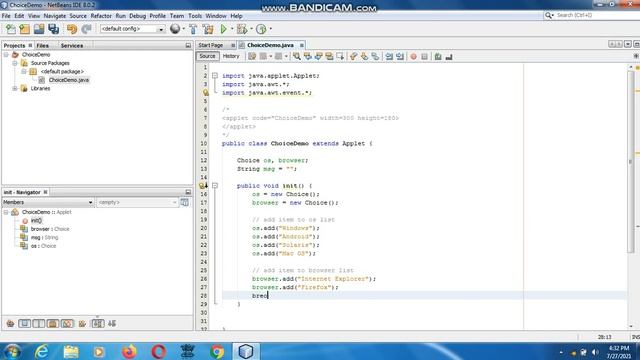The height and width of the screenshot is (360, 640).
Task: Click the hint bulb on line 4
Action: pos(206,93)
